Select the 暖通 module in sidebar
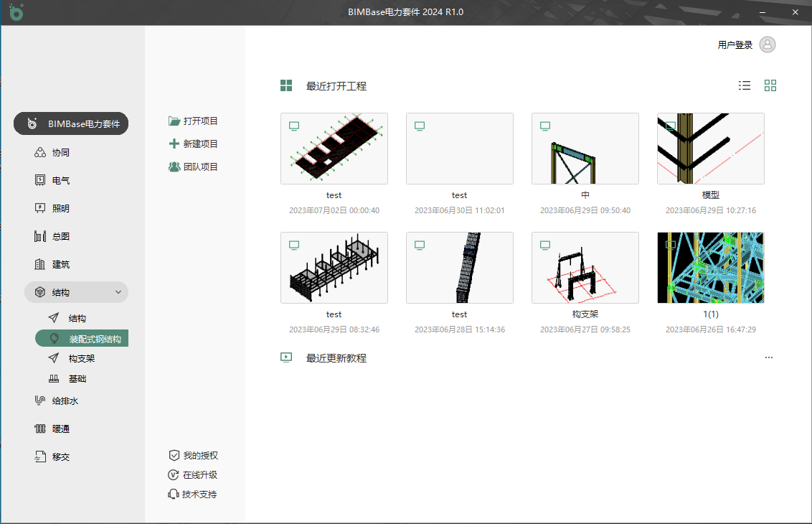This screenshot has width=812, height=524. pos(61,429)
